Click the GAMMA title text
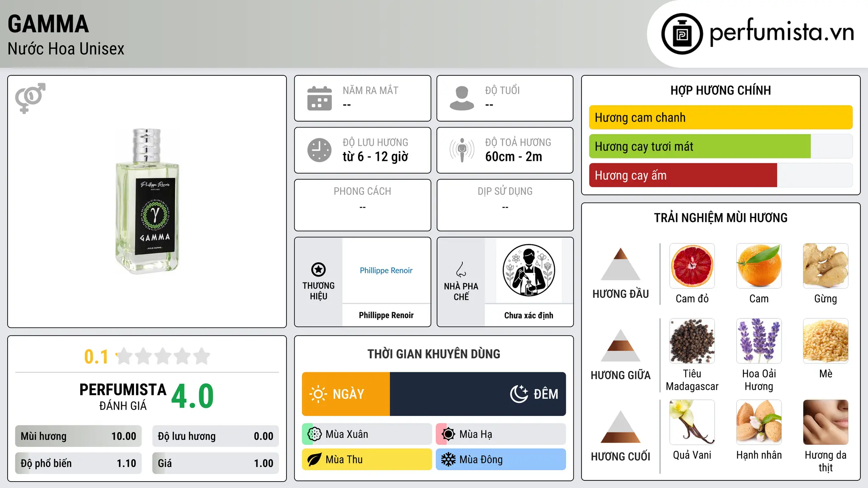 48,24
